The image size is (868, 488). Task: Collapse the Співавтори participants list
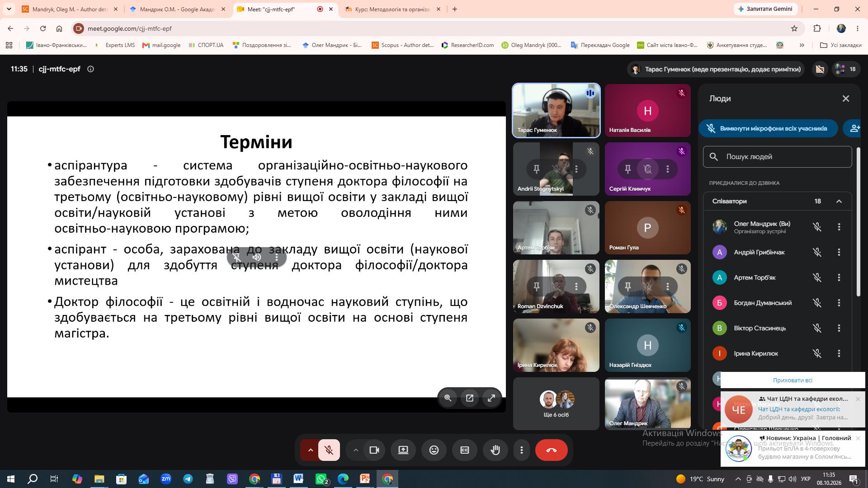tap(839, 202)
